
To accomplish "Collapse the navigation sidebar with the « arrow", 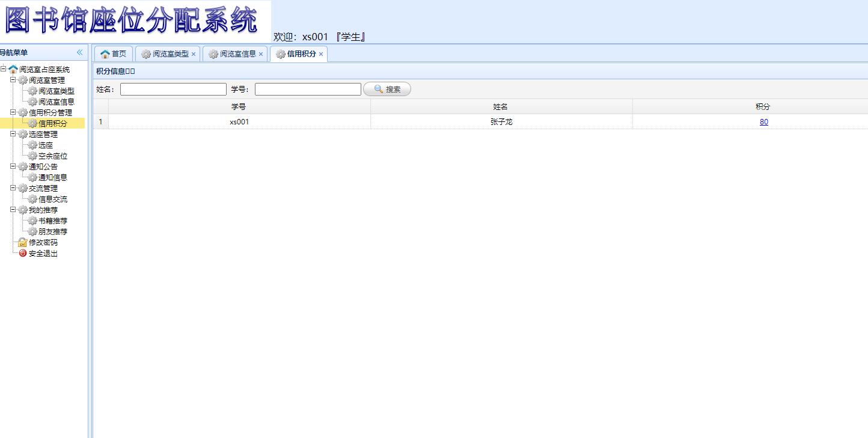I will (x=79, y=52).
